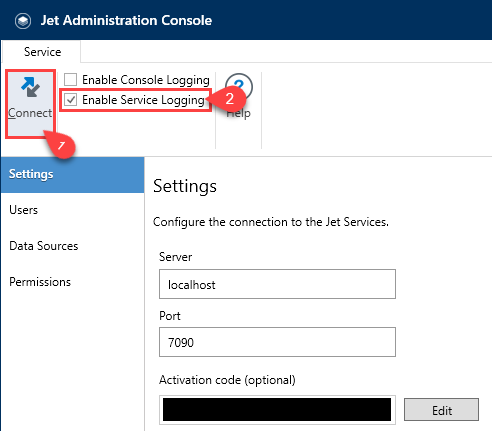This screenshot has width=492, height=431.
Task: Select Settings in the left navigation
Action: (x=73, y=174)
